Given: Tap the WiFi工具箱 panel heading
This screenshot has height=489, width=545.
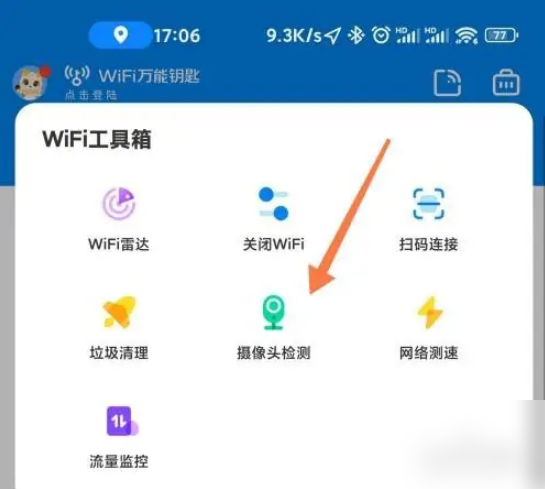Looking at the screenshot, I should point(97,139).
